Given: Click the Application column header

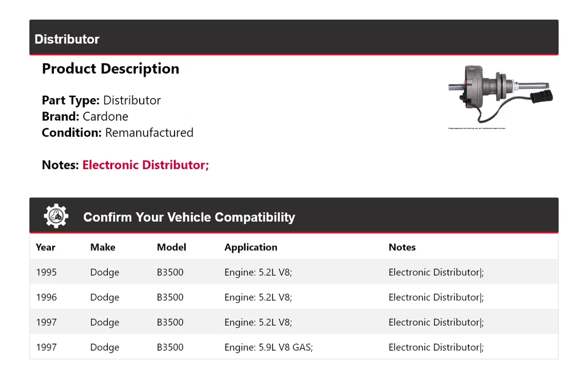Looking at the screenshot, I should (x=251, y=247).
